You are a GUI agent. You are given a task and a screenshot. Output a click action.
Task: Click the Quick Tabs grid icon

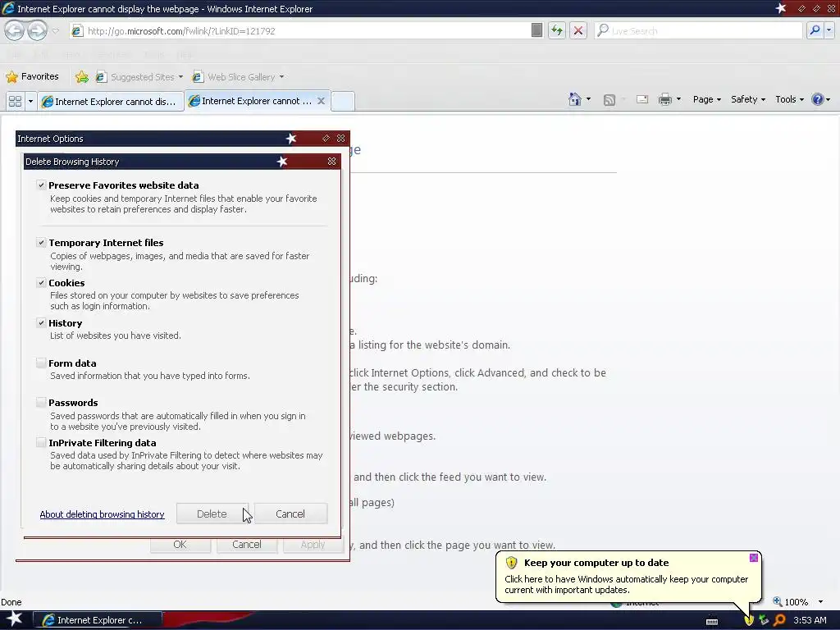[x=15, y=101]
